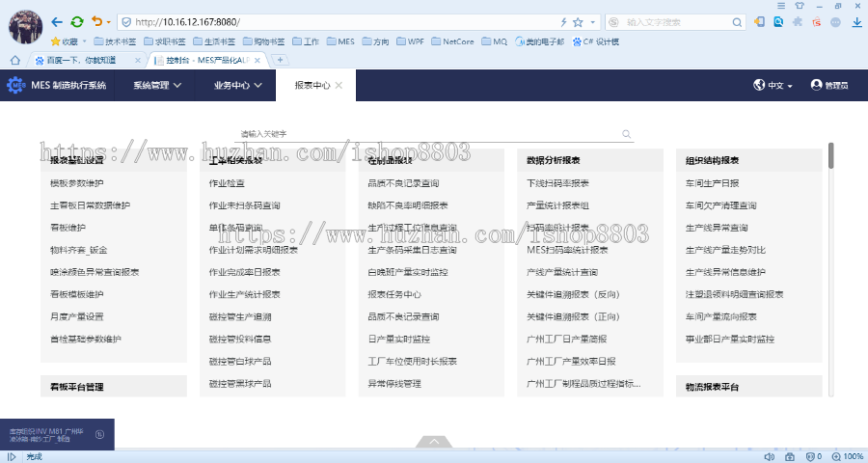This screenshot has height=463, width=868.
Task: Click the ad-block shield counter icon
Action: click(813, 457)
